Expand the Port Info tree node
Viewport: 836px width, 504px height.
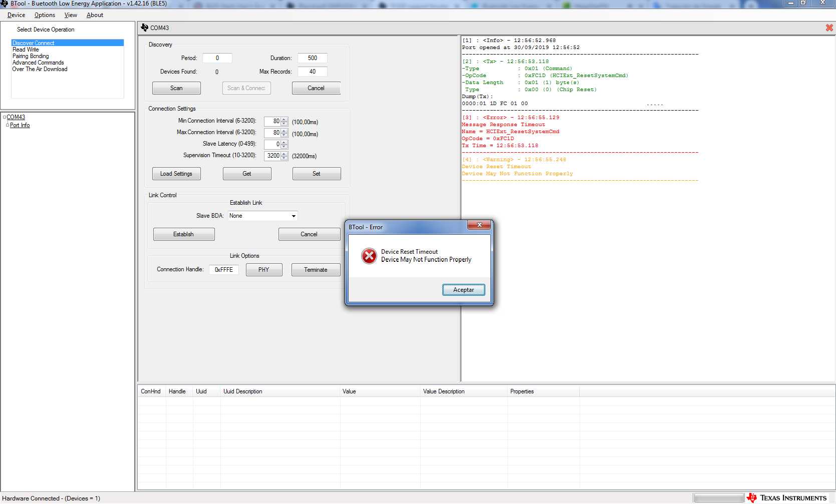pos(8,125)
